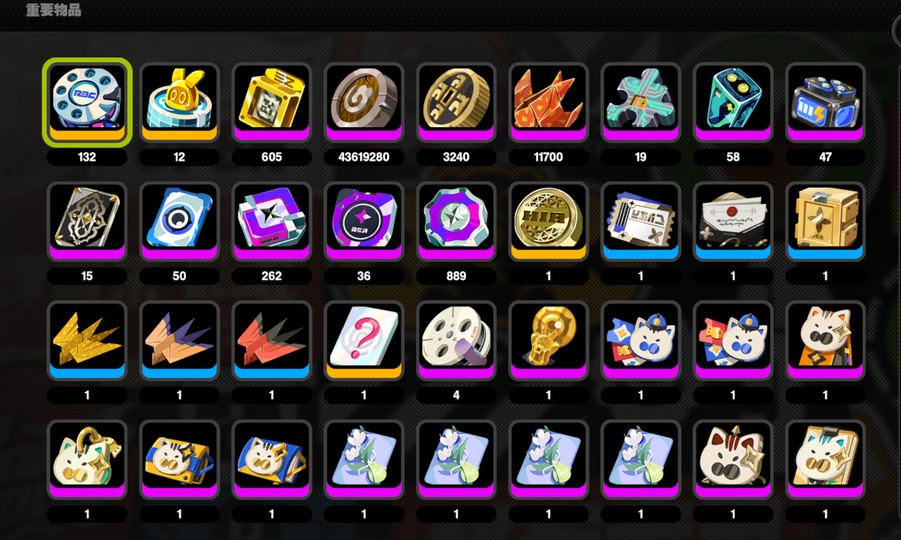
Task: Choose the gold coin item with count 3240
Action: point(456,102)
